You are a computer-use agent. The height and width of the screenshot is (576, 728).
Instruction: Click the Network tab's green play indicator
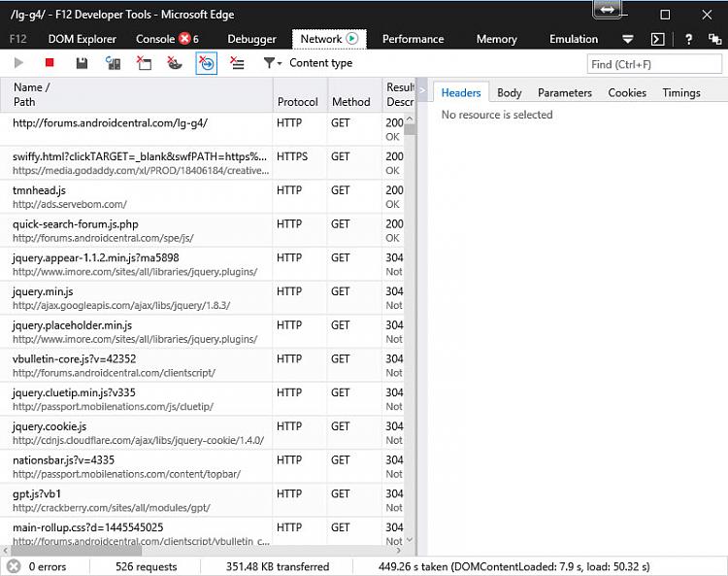352,39
